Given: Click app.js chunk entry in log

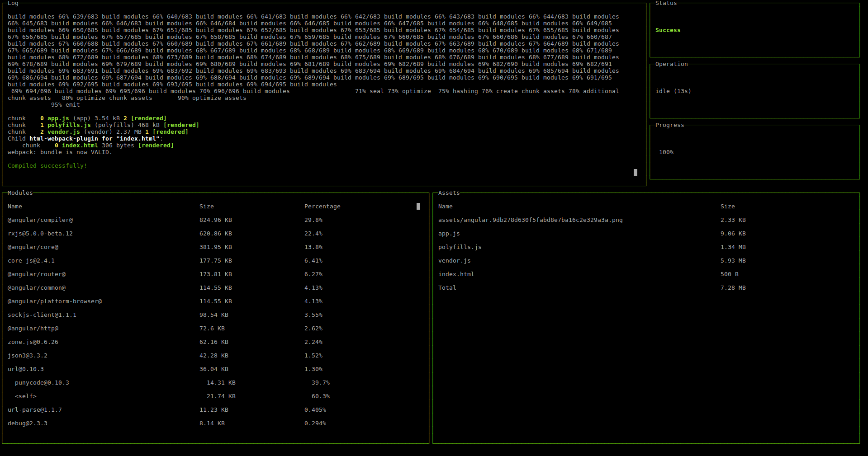Looking at the screenshot, I should coord(87,118).
